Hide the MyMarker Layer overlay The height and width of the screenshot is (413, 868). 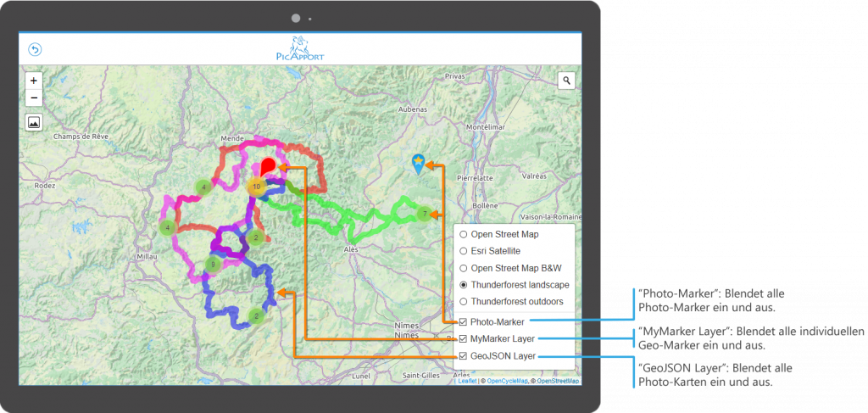[464, 339]
